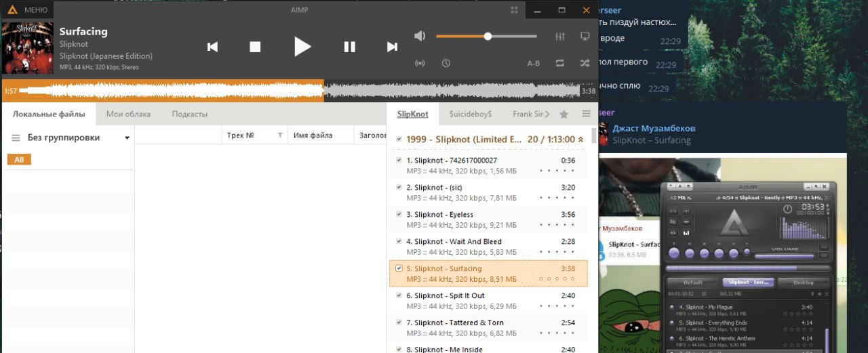The height and width of the screenshot is (353, 868).
Task: Click the volume slider handle
Action: click(488, 36)
